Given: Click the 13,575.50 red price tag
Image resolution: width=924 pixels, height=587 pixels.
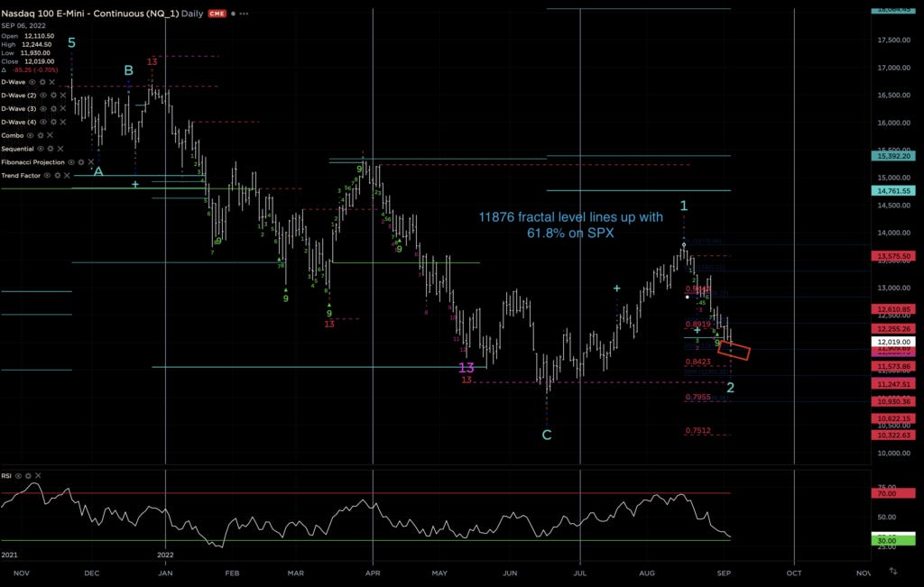Looking at the screenshot, I should [893, 256].
